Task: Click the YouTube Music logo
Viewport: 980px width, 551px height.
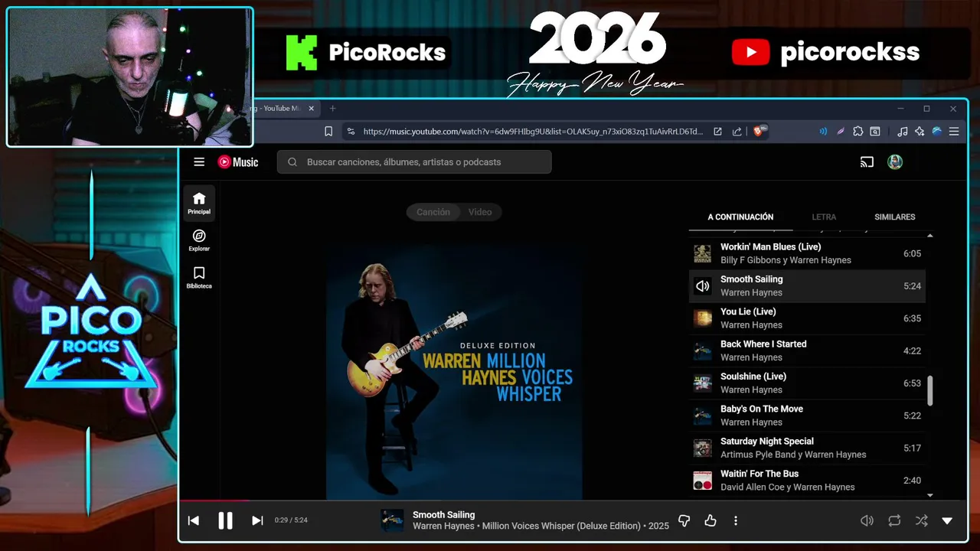Action: point(238,162)
